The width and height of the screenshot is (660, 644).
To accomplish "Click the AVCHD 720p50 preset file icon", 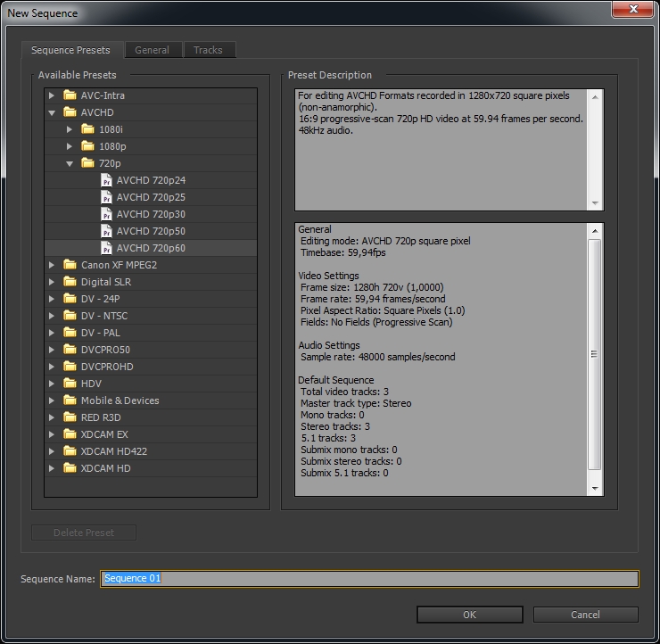I will pos(106,231).
